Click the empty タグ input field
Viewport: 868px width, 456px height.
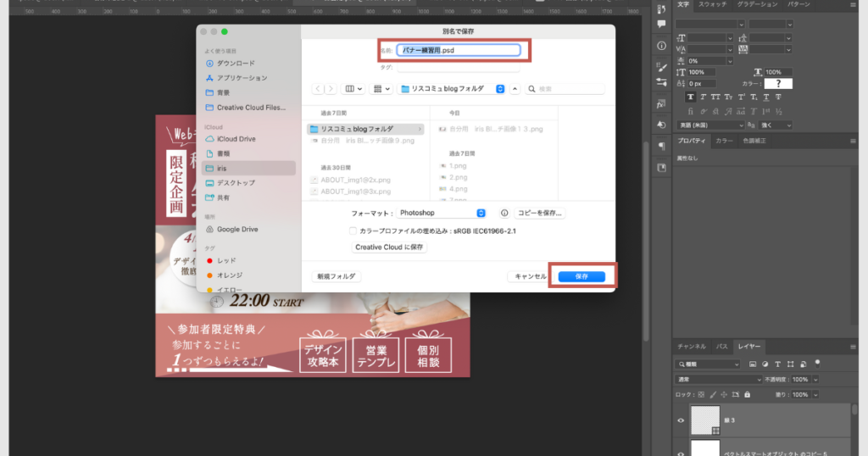click(x=459, y=67)
